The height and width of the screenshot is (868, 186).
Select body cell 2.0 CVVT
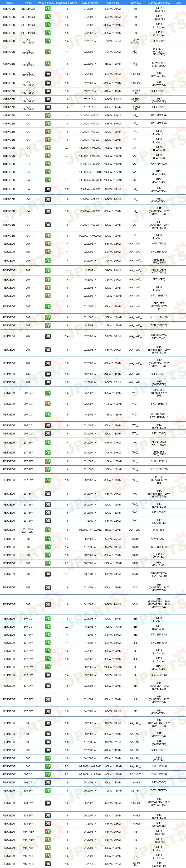[x=135, y=775]
